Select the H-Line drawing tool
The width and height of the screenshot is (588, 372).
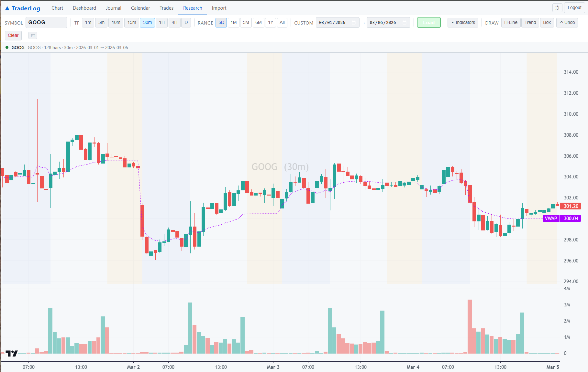tap(511, 22)
